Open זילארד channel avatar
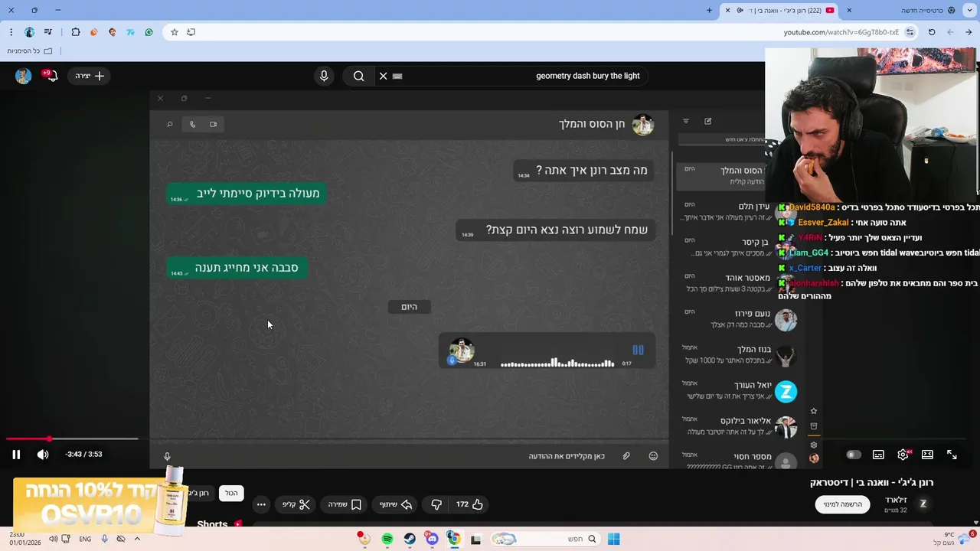This screenshot has width=980, height=551. (x=923, y=504)
